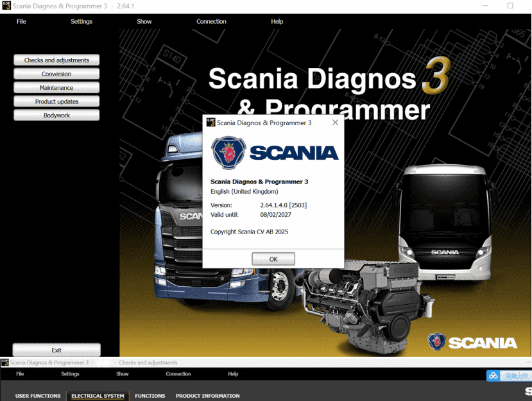Click the SDP3 icon in lower window title

[x=4, y=363]
